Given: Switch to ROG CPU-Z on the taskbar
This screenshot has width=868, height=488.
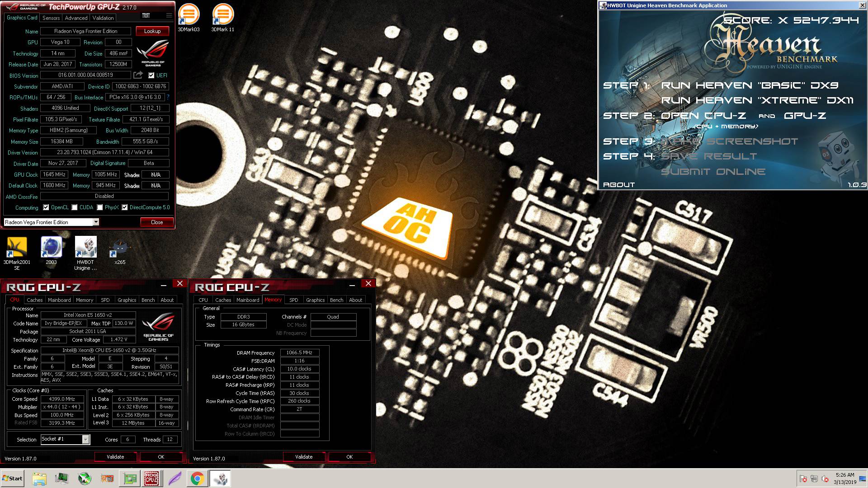Looking at the screenshot, I should click(x=151, y=479).
